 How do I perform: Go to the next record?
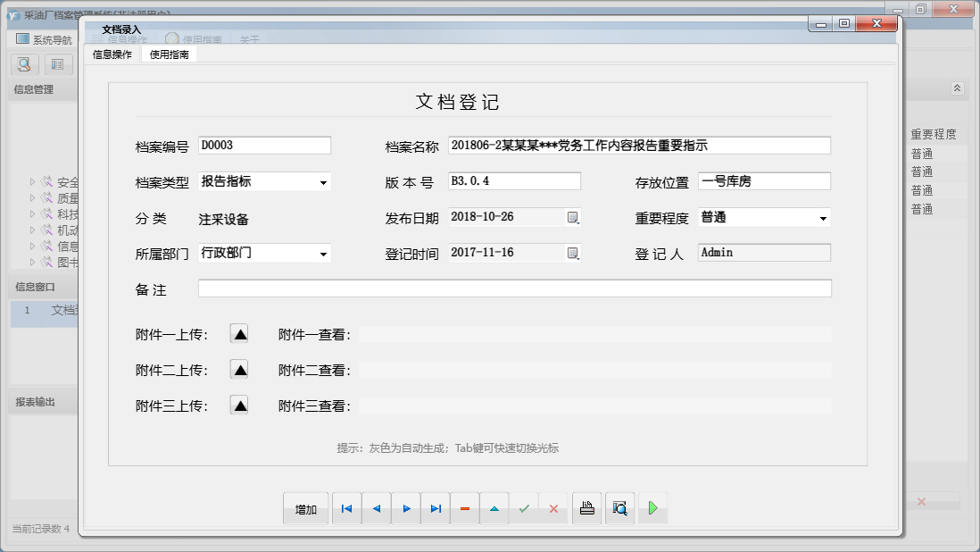[x=406, y=507]
